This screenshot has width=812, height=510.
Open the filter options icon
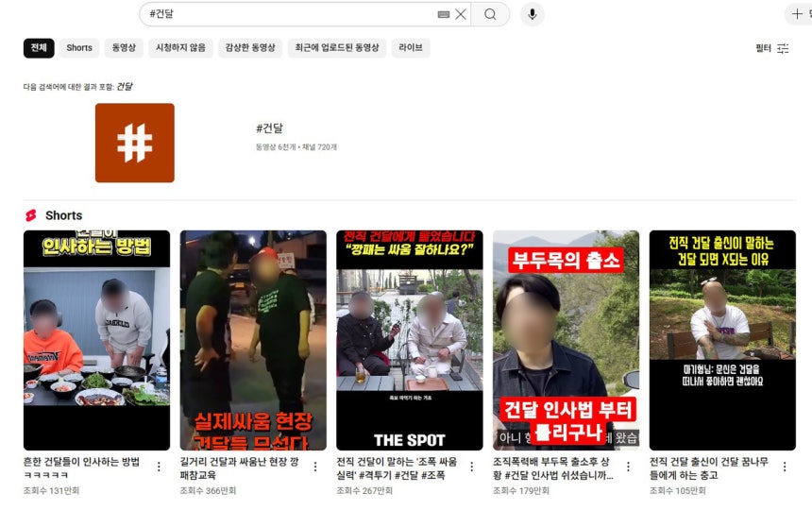coord(782,48)
